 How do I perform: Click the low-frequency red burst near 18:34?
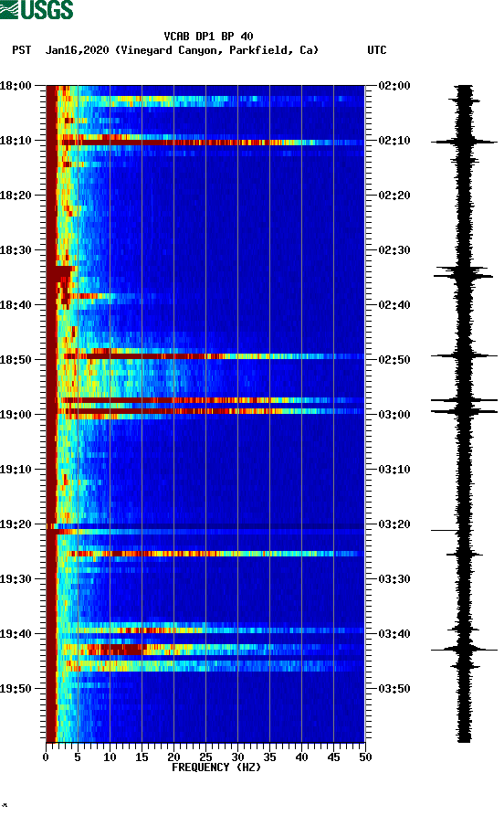tap(61, 272)
